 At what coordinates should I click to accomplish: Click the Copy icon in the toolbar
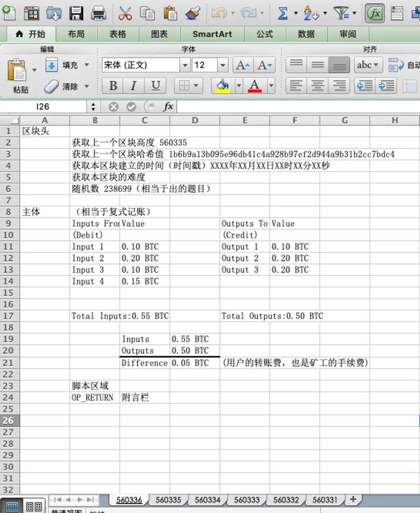148,13
